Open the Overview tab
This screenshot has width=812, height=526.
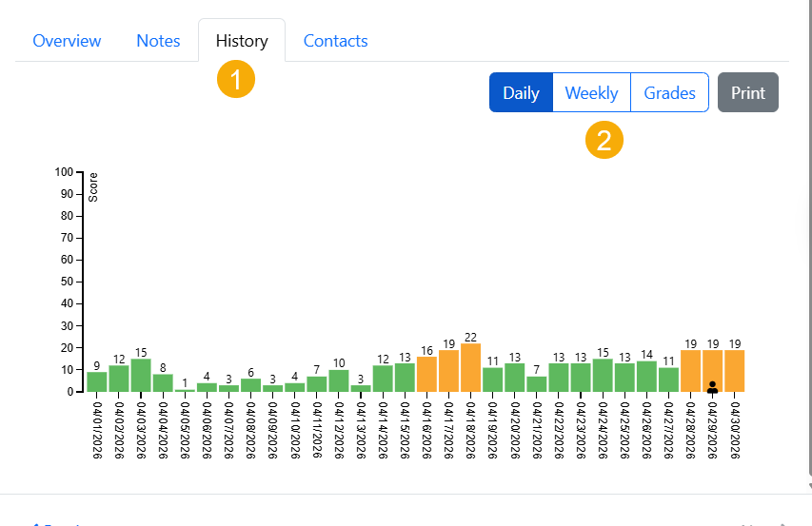[67, 41]
